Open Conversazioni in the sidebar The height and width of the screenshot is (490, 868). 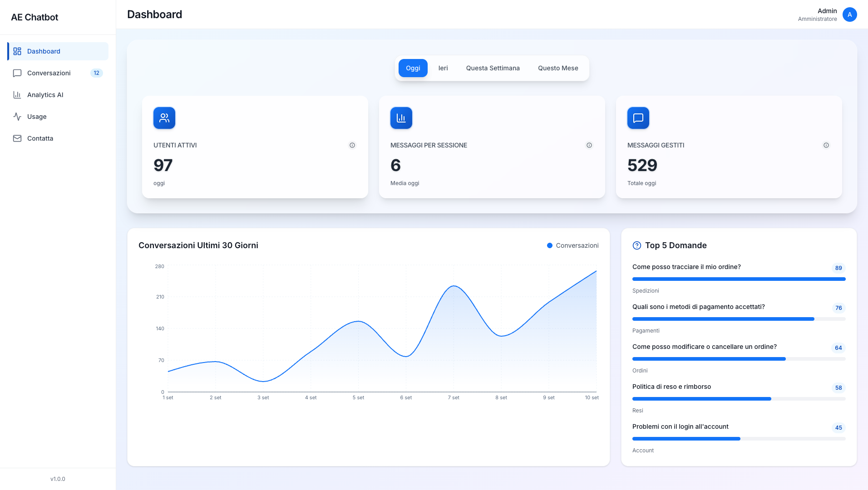point(49,73)
